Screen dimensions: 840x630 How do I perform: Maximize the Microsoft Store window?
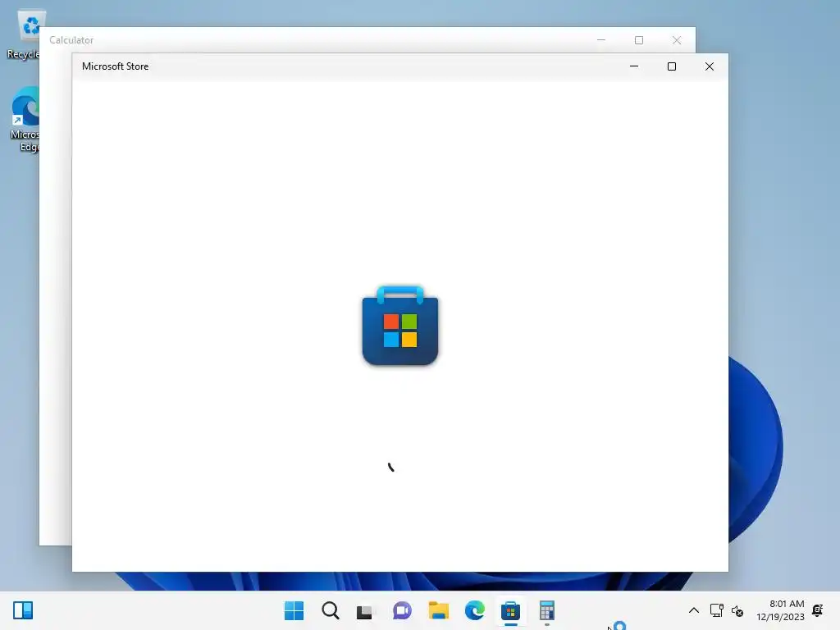point(672,66)
